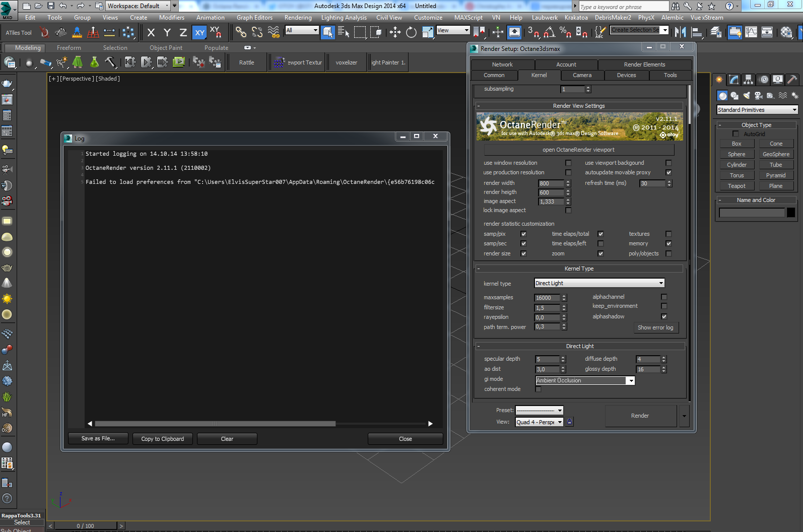Toggle the 3D Snaps button

click(533, 33)
